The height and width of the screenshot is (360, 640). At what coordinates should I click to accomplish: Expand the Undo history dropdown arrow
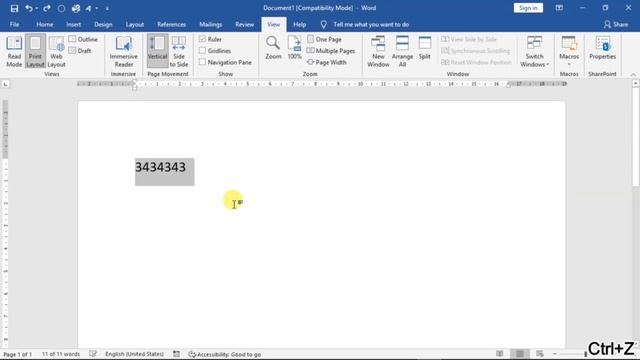tap(37, 8)
